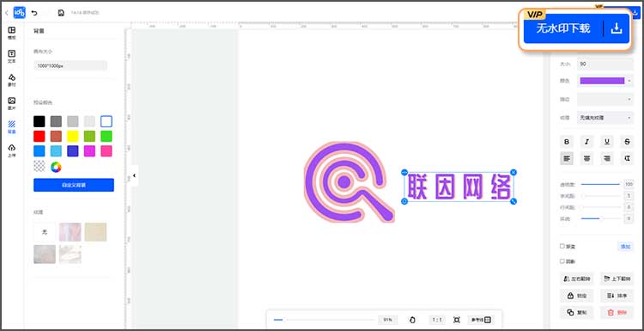The width and height of the screenshot is (644, 331).
Task: Open the 背景 background sidebar panel
Action: coord(12,127)
